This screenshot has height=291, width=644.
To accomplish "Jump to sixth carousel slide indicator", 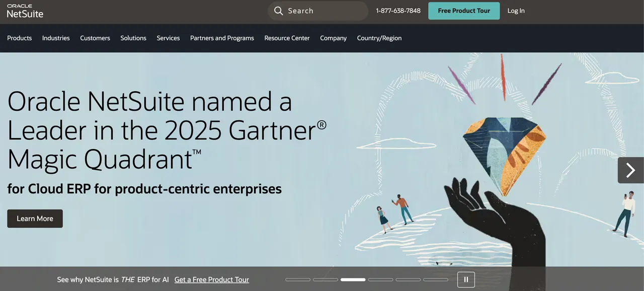I will 436,279.
